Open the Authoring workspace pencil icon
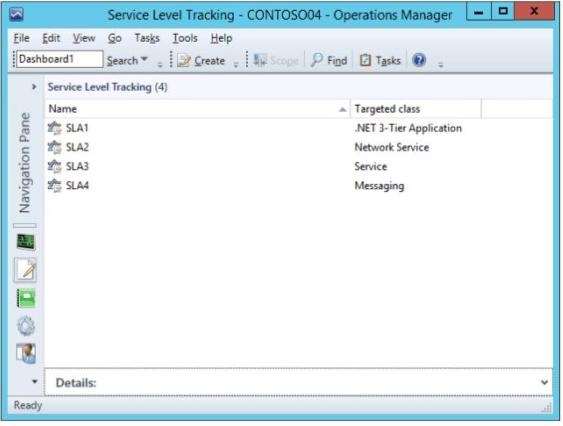This screenshot has width=563, height=426. point(25,270)
